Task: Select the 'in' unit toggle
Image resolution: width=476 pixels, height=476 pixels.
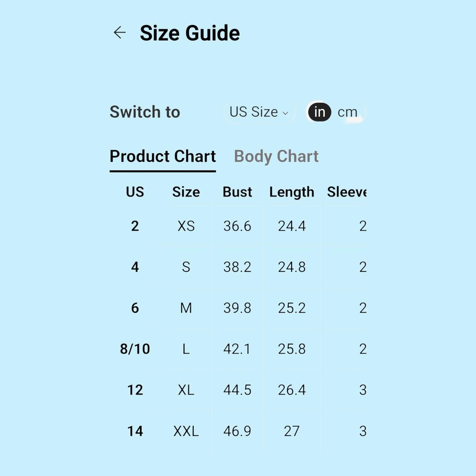Action: click(320, 112)
